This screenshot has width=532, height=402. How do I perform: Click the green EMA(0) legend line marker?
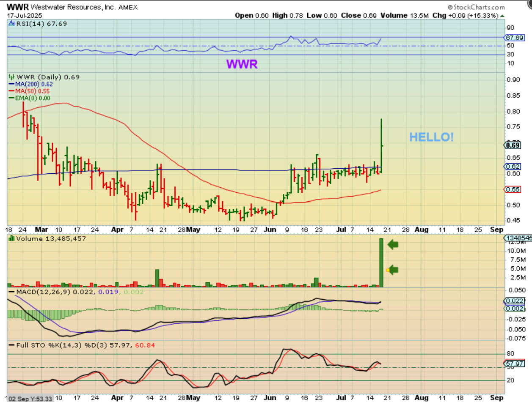pos(11,98)
